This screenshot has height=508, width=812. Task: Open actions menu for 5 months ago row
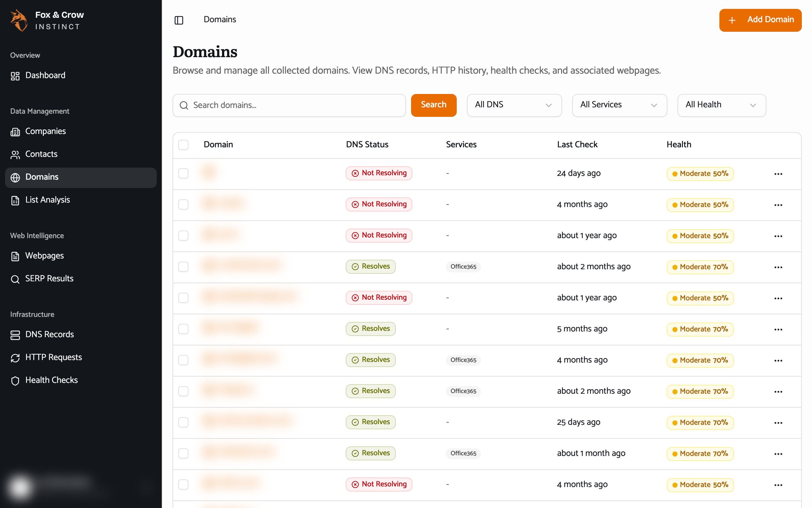tap(778, 329)
